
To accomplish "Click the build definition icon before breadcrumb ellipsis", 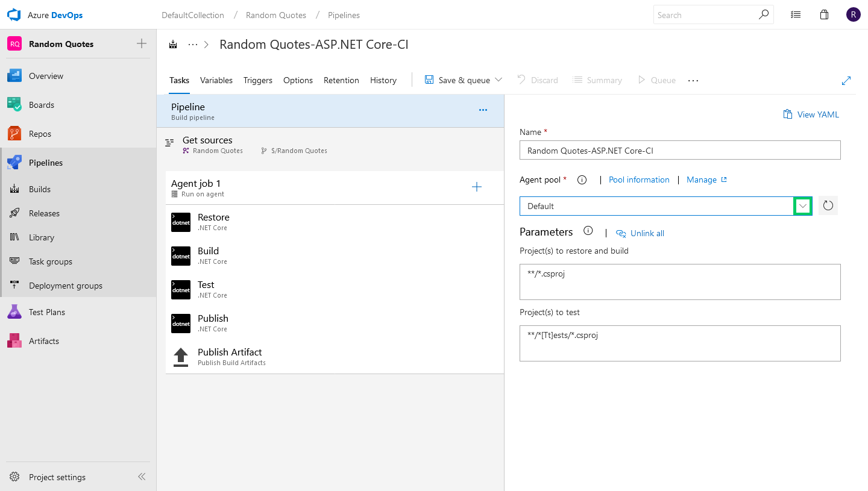I will 174,45.
